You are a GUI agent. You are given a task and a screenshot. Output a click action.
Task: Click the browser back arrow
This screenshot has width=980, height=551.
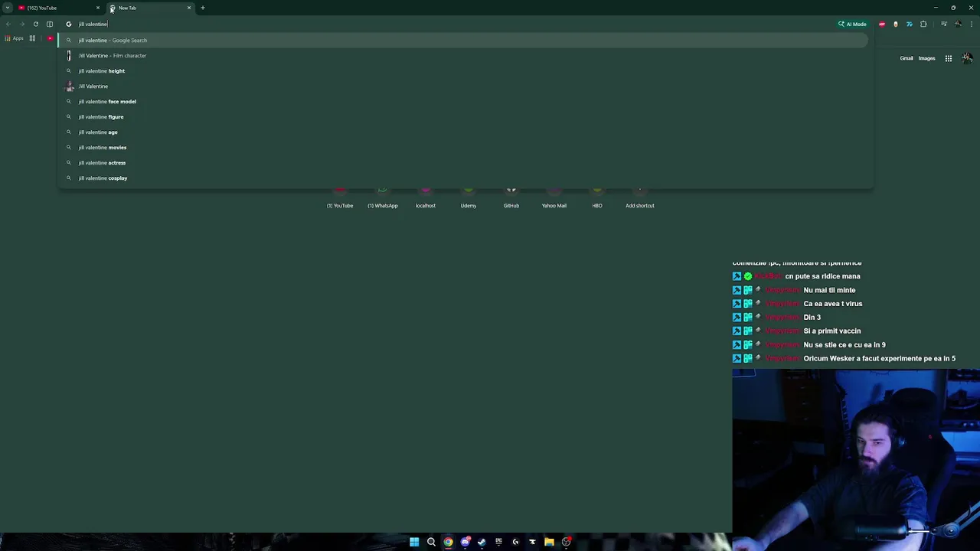point(8,24)
